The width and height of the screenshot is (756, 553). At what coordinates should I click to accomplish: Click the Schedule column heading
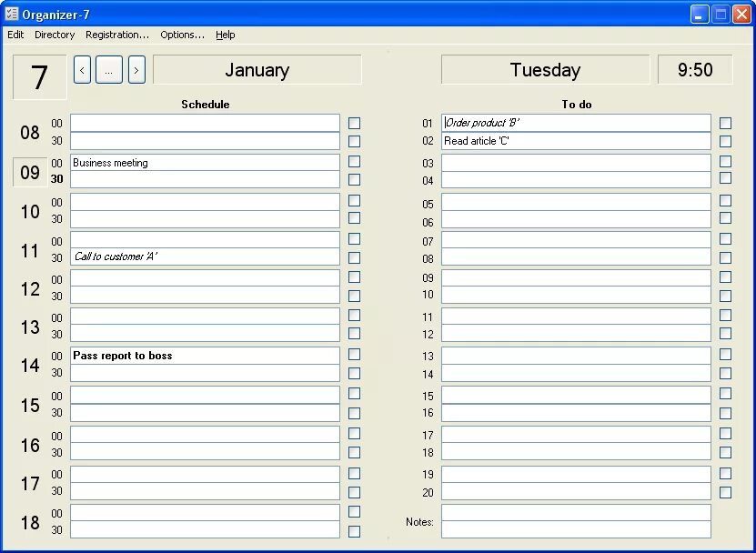click(x=206, y=104)
